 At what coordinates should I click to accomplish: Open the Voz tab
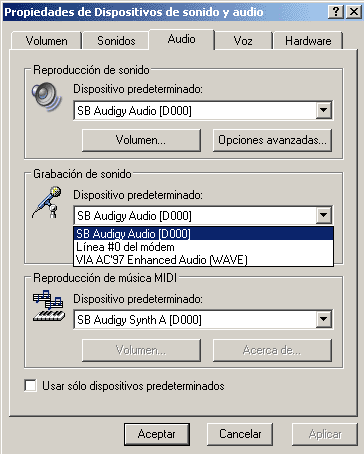pyautogui.click(x=243, y=41)
